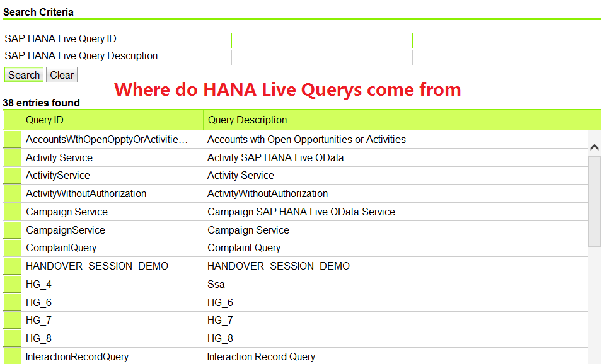
Task: Focus the SAP HANA Live Query Description field
Action: (x=321, y=58)
